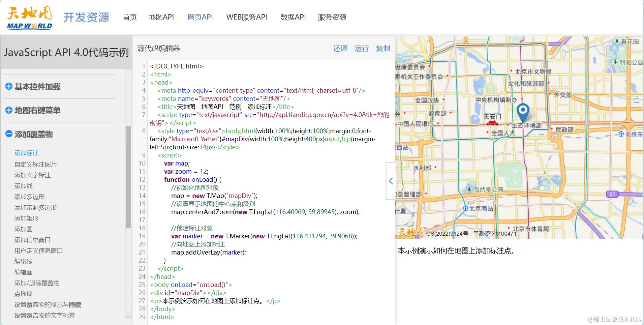Image resolution: width=644 pixels, height=325 pixels.
Task: Click the blue location marker on map
Action: pyautogui.click(x=523, y=113)
